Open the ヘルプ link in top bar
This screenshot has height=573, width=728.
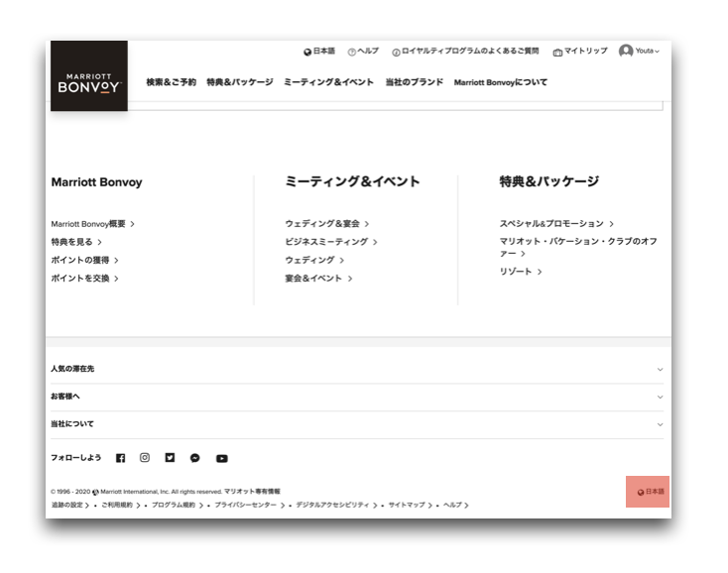(x=368, y=51)
